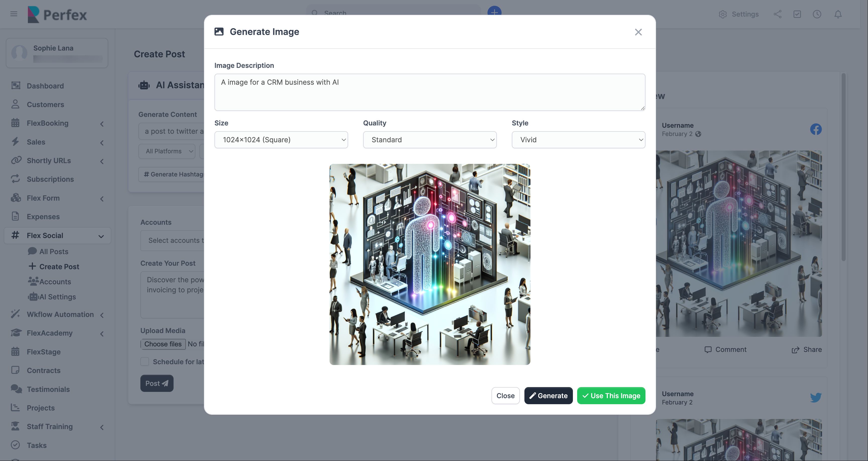
Task: Click the Sales lightning bolt icon
Action: (x=16, y=142)
